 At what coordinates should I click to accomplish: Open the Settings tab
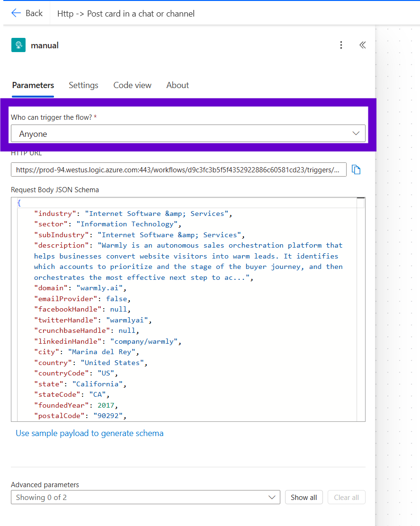coord(83,85)
